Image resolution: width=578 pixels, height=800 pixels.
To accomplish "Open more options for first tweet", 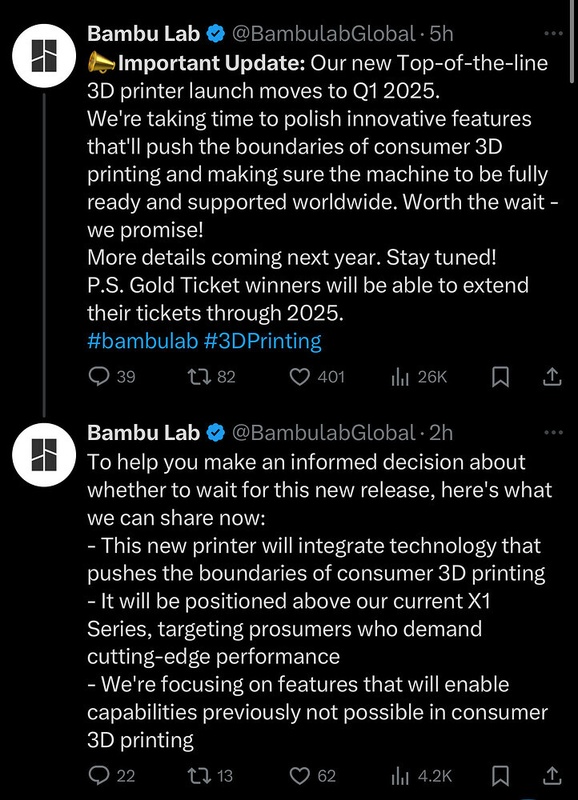I will tap(554, 34).
